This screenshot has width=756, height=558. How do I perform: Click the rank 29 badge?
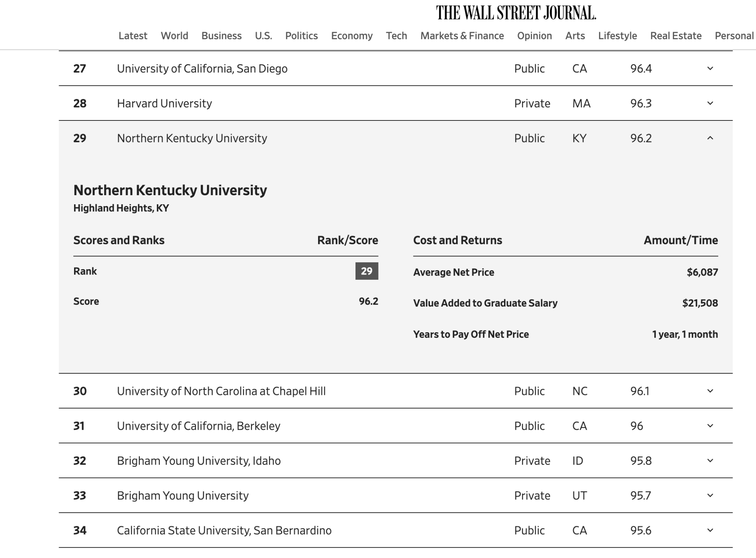click(x=366, y=271)
